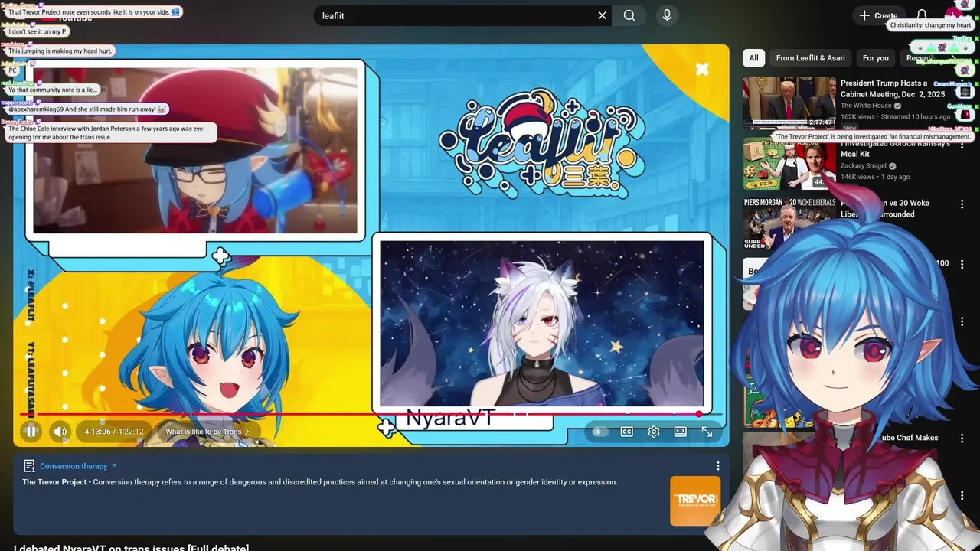Open more options on the Conversion therapy panel

[x=717, y=466]
